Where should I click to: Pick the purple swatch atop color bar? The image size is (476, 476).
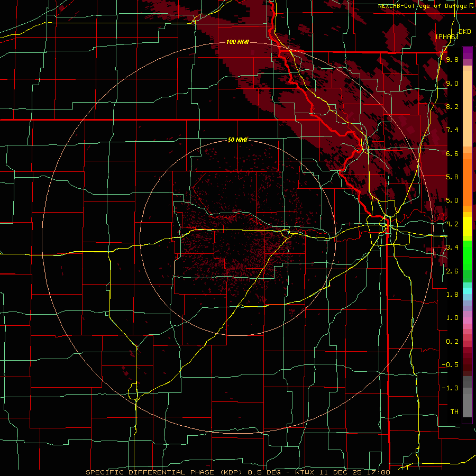tap(467, 53)
